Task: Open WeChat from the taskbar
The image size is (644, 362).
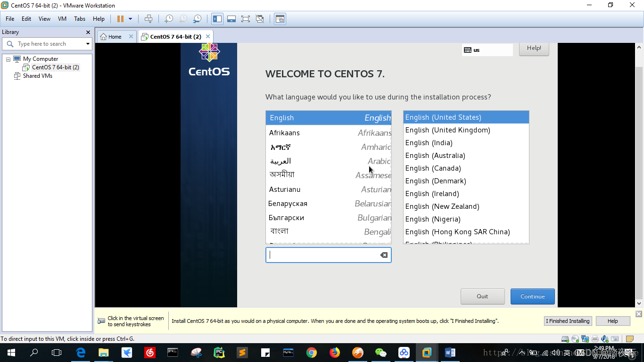Action: coord(381,353)
